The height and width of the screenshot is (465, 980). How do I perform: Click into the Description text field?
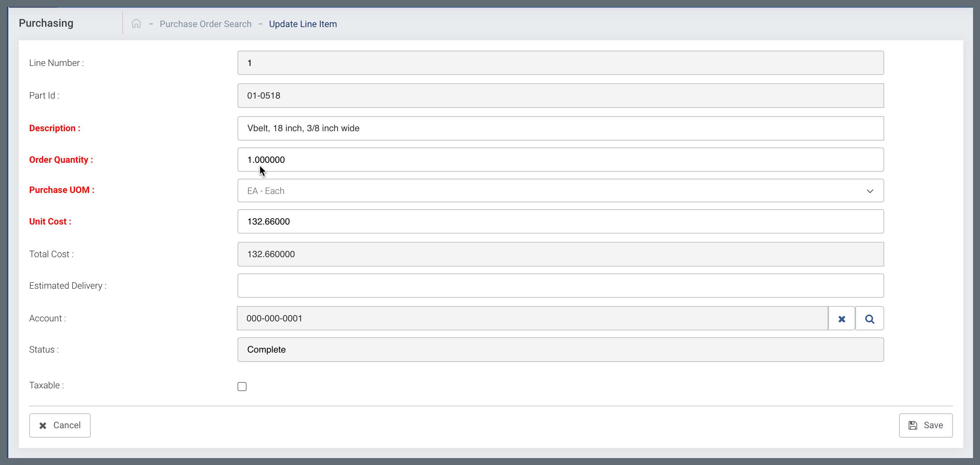(560, 128)
